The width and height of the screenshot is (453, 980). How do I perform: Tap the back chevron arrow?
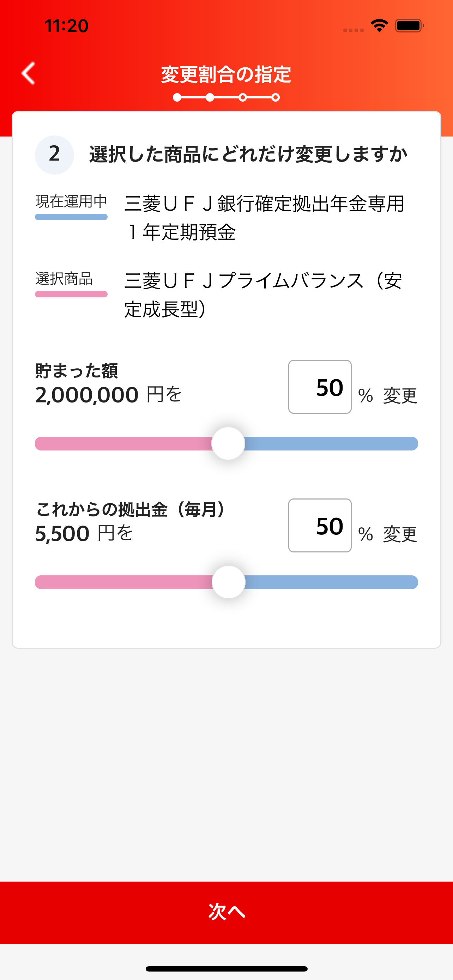[x=28, y=73]
